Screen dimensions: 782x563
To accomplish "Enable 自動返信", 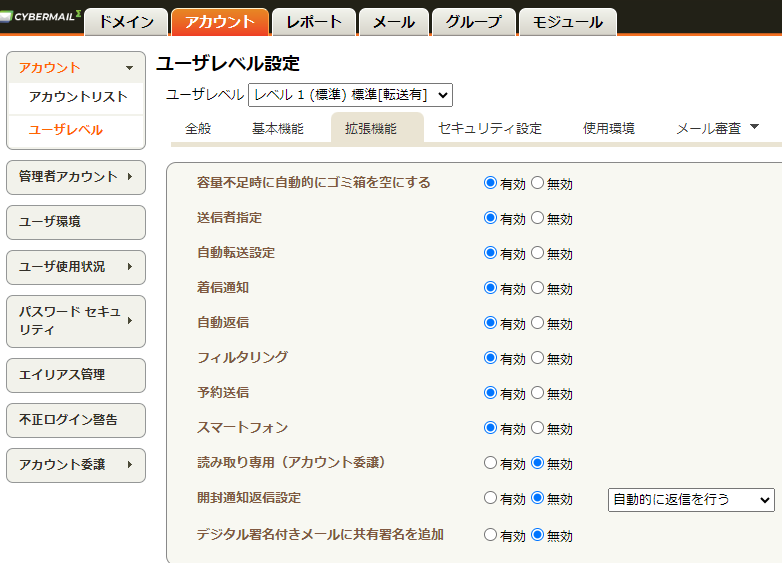I will (x=490, y=323).
